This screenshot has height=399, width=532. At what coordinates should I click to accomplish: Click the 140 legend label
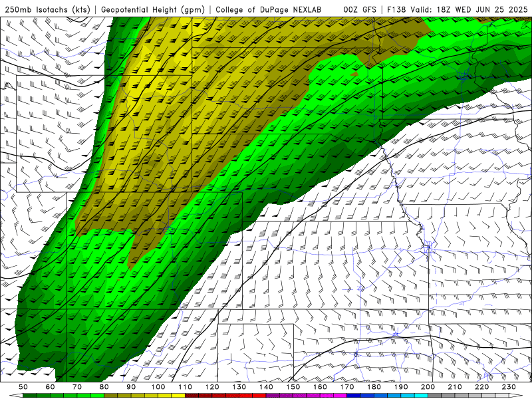266,387
